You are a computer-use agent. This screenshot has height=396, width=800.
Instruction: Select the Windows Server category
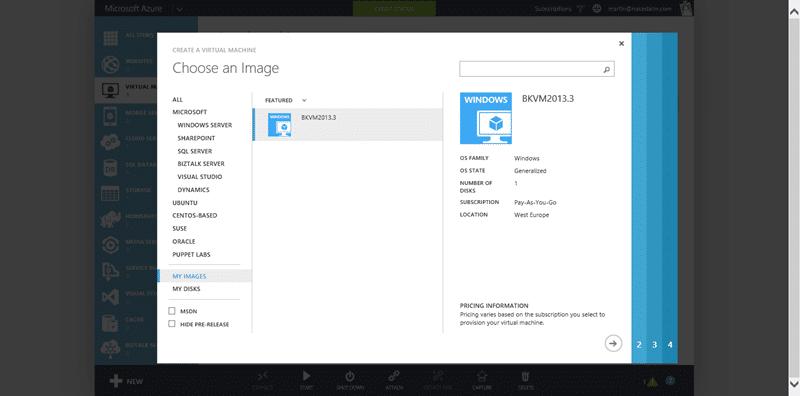pyautogui.click(x=205, y=125)
